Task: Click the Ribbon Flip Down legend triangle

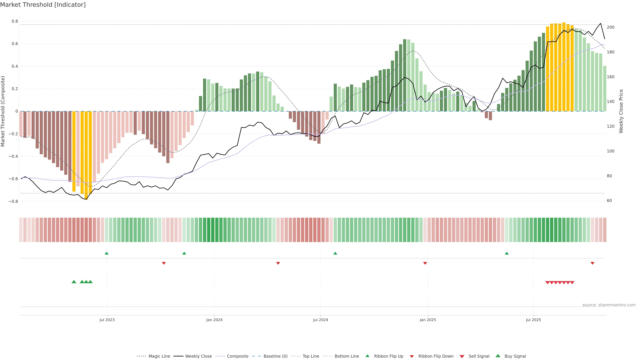Action: coord(412,356)
